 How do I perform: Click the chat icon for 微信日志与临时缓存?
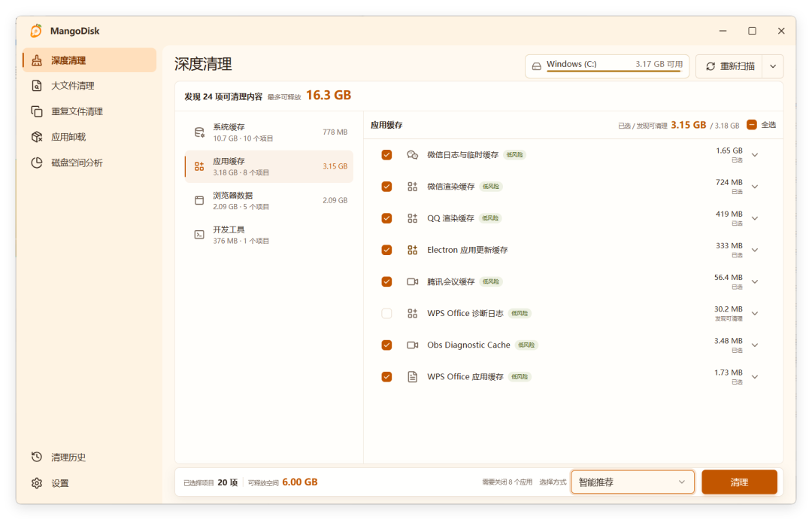pos(412,154)
